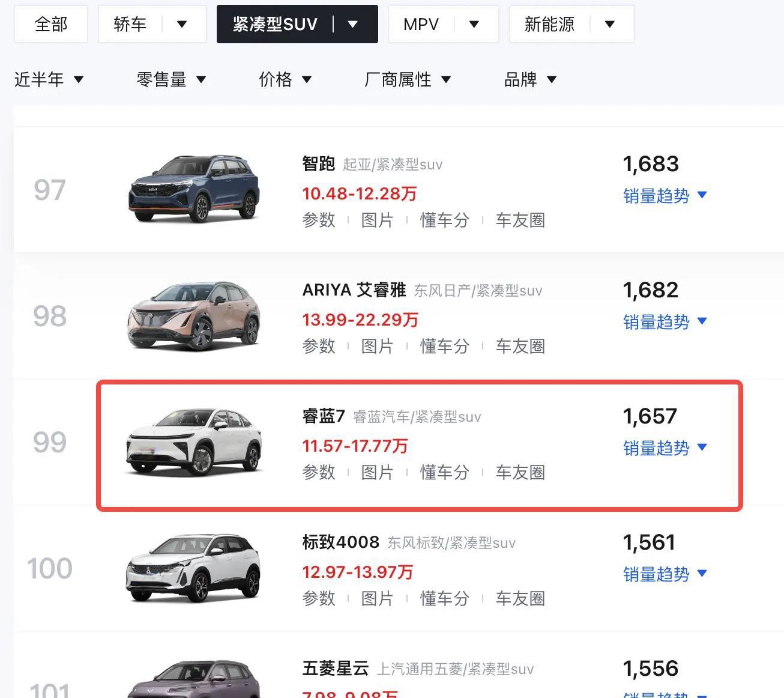
Task: Open 懂车分 link for 睿蓝7
Action: point(444,473)
